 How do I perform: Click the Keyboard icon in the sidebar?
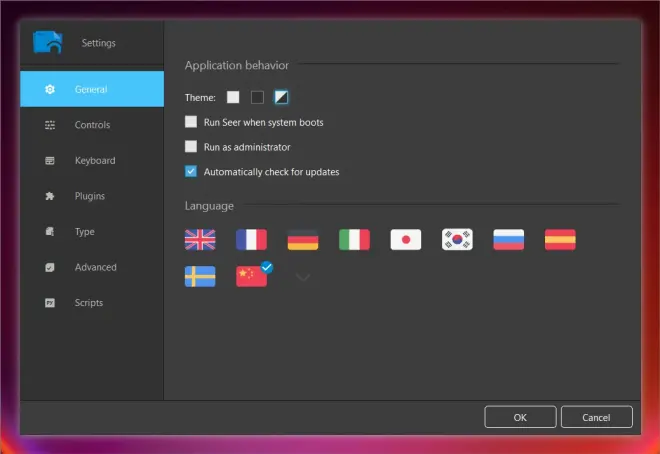pos(50,160)
